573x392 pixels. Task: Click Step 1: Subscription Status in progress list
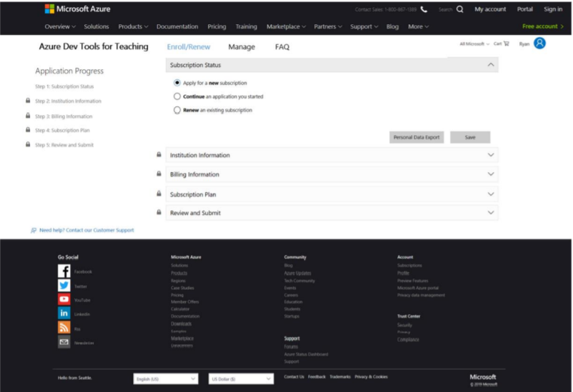(x=64, y=86)
